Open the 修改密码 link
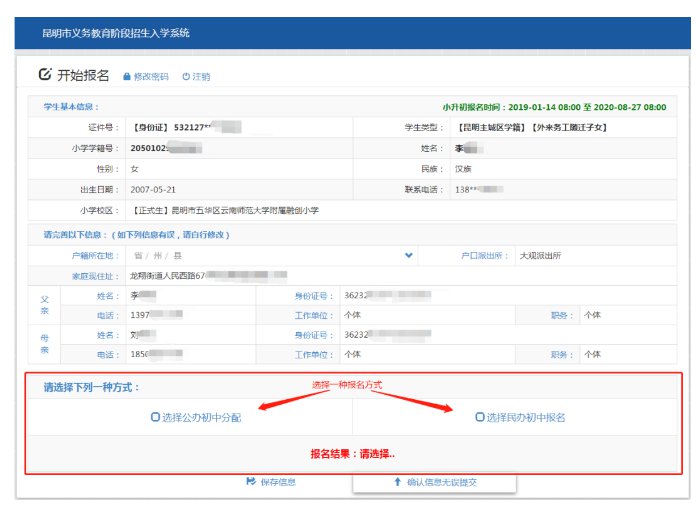Screen dimensions: 696x509 150,77
